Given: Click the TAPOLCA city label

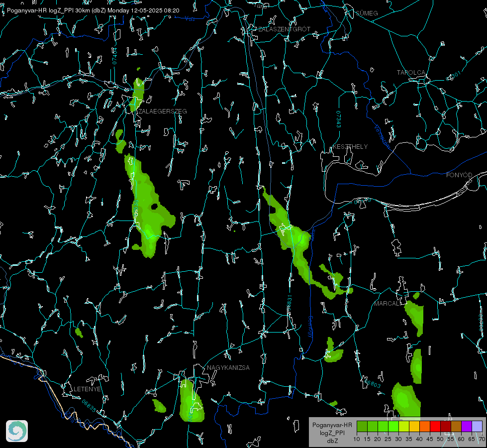Looking at the screenshot, I should click(411, 73).
